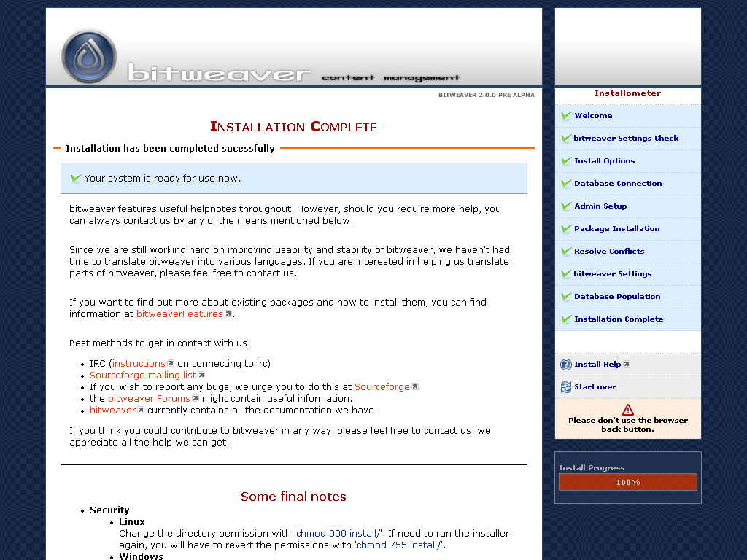Click the Start over refresh icon
This screenshot has height=560, width=747.
pyautogui.click(x=566, y=387)
